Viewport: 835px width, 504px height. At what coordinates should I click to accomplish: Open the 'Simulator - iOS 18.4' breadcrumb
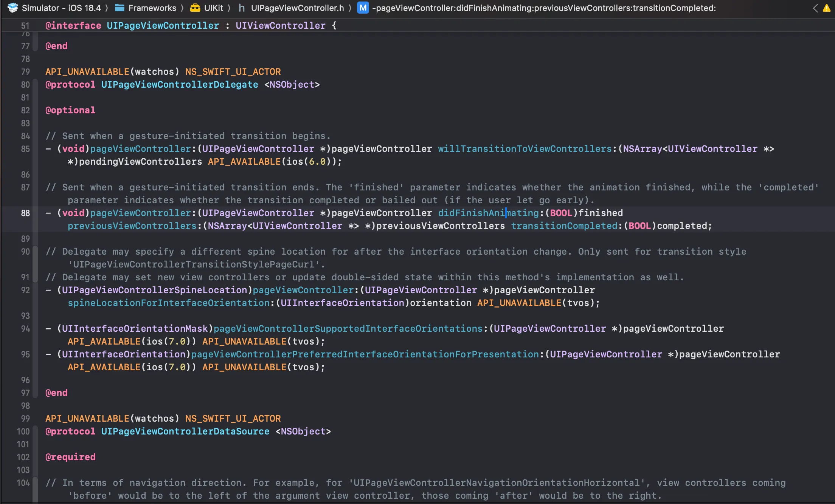tap(61, 8)
